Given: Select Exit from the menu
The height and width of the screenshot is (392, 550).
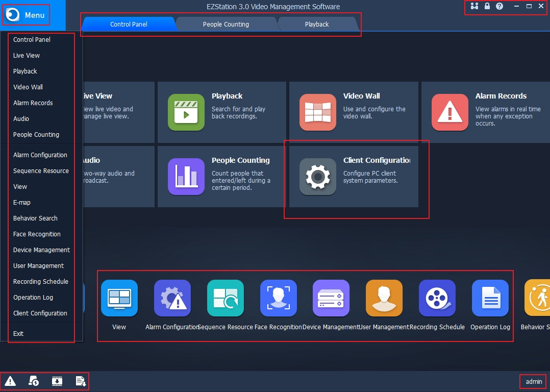Looking at the screenshot, I should tap(18, 334).
